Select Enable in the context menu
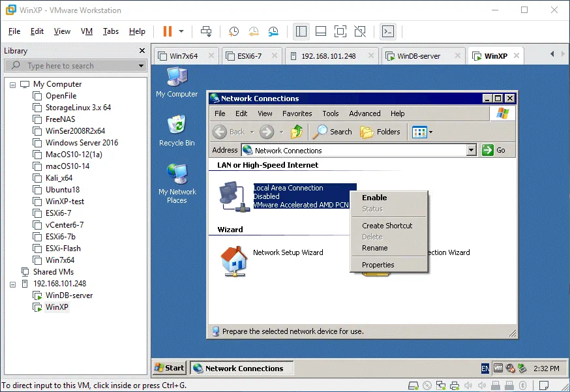570x392 pixels. tap(374, 198)
